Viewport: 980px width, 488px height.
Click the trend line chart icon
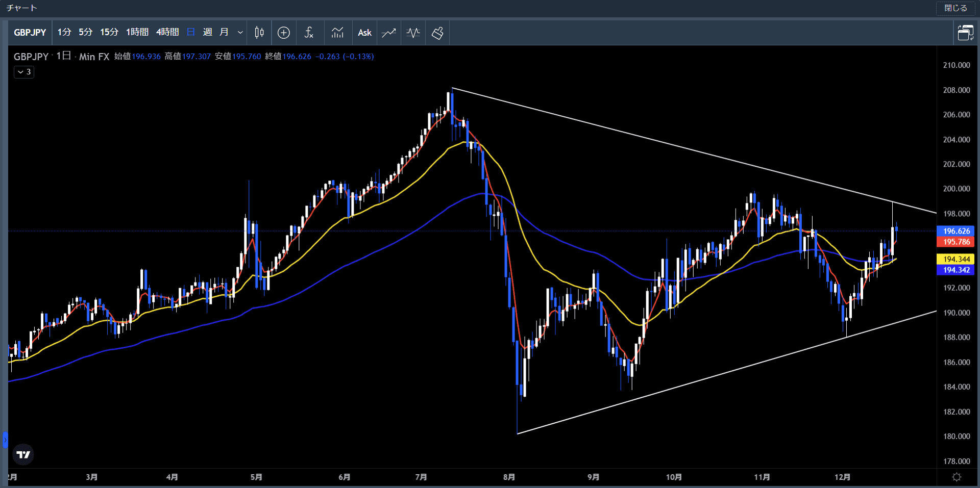click(x=389, y=33)
